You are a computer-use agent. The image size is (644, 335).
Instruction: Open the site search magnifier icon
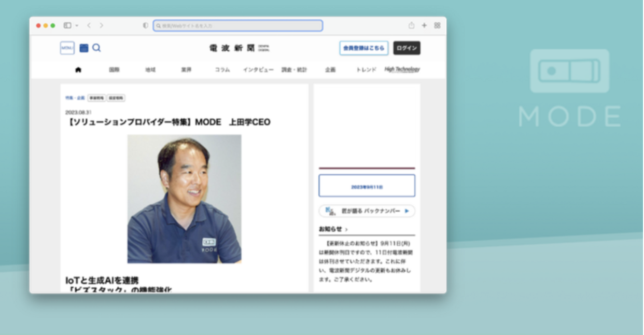96,48
